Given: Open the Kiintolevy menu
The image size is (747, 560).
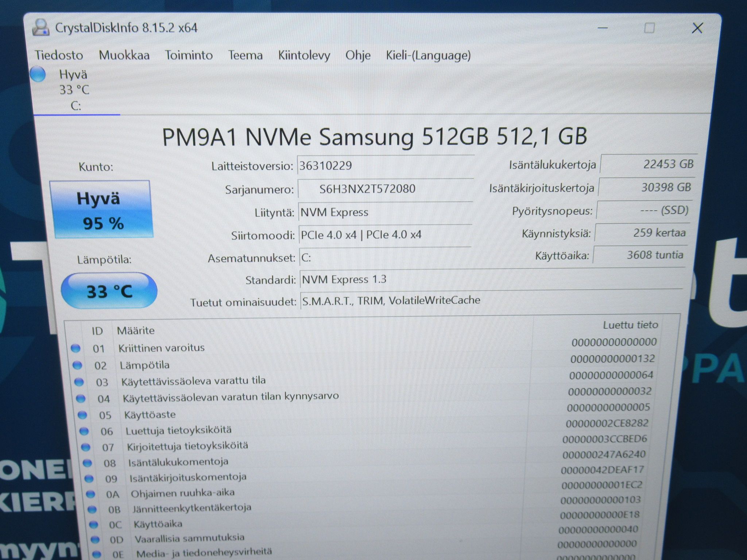Looking at the screenshot, I should pyautogui.click(x=304, y=55).
